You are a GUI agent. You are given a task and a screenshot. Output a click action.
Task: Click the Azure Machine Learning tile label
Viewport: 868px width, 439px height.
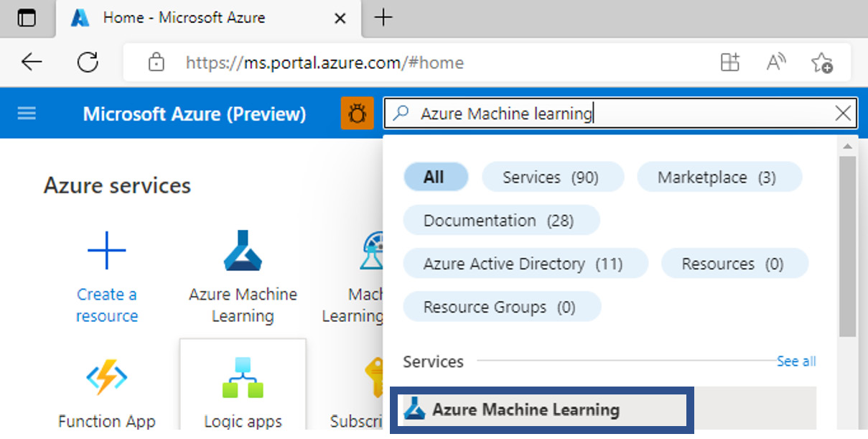coord(243,305)
